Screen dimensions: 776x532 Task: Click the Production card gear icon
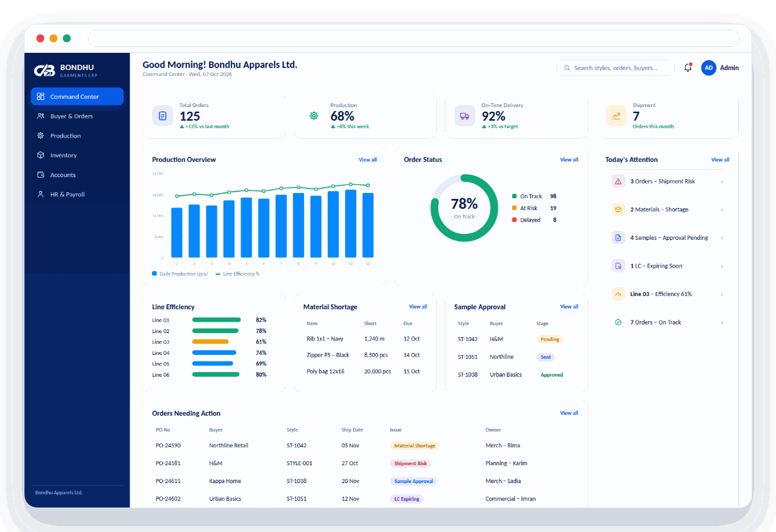click(314, 116)
